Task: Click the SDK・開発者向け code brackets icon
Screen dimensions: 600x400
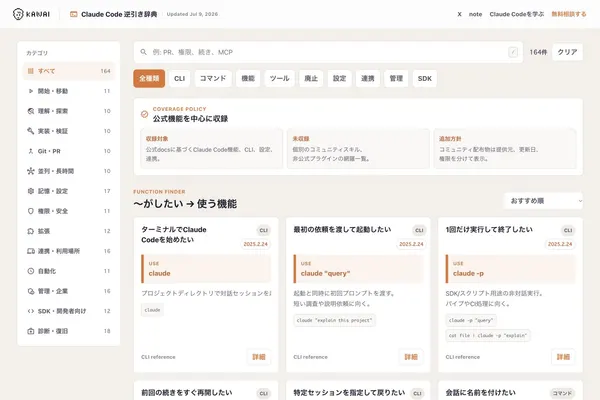Action: pyautogui.click(x=31, y=311)
